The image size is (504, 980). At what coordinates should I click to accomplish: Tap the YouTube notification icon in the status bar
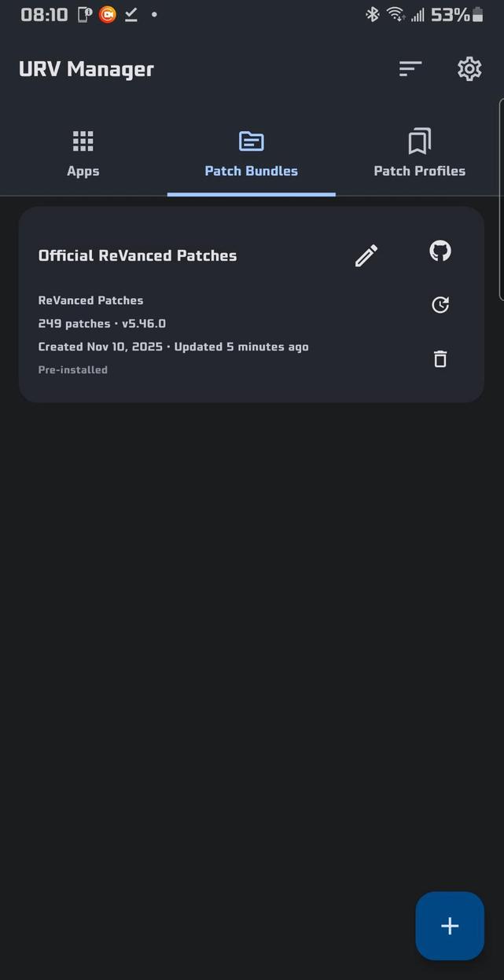(107, 14)
